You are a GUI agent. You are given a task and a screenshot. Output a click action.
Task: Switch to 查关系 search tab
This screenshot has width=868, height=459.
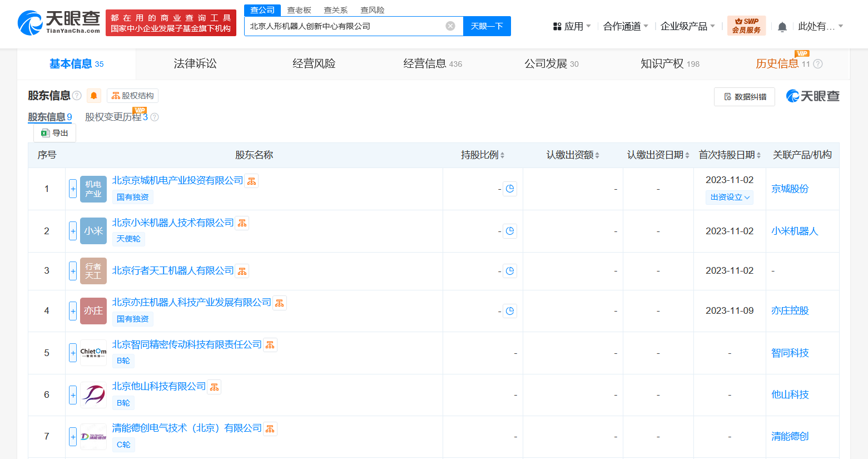(336, 10)
